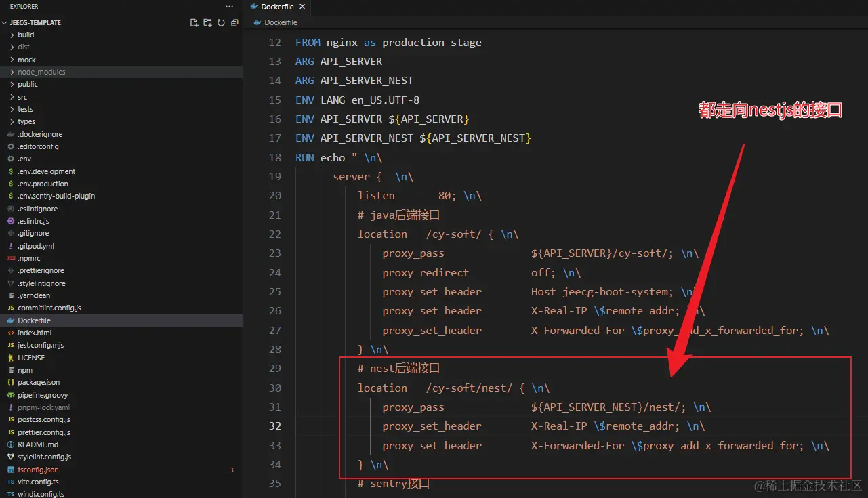Expand the tests folder

[x=121, y=109]
